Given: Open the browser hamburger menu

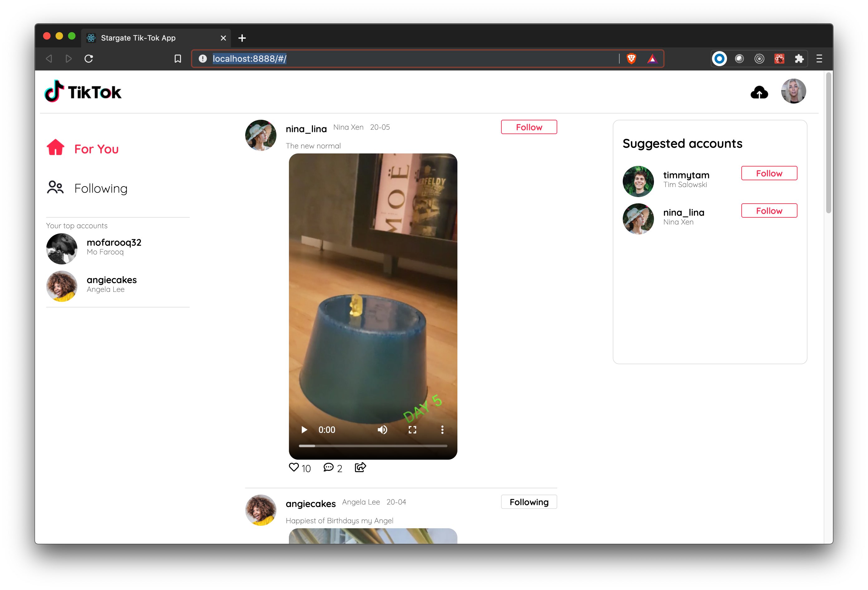Looking at the screenshot, I should click(x=819, y=59).
